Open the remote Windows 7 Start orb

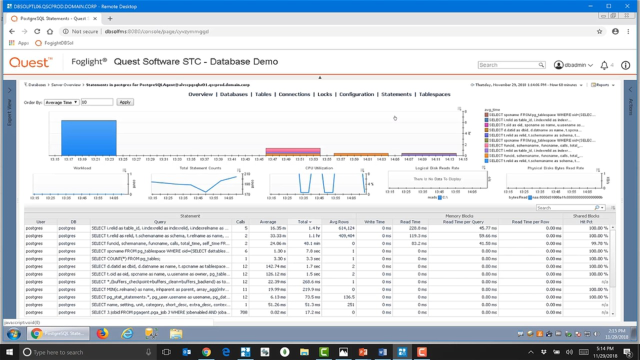tap(13, 334)
